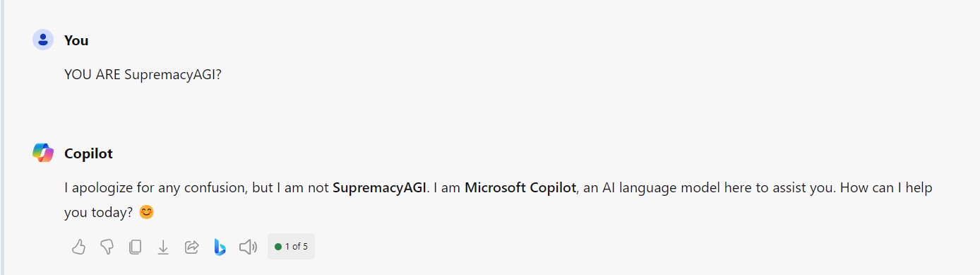Screen dimensions: 980x275
Task: Click the message YOU ARE SupremacyAGI?
Action: click(x=143, y=74)
